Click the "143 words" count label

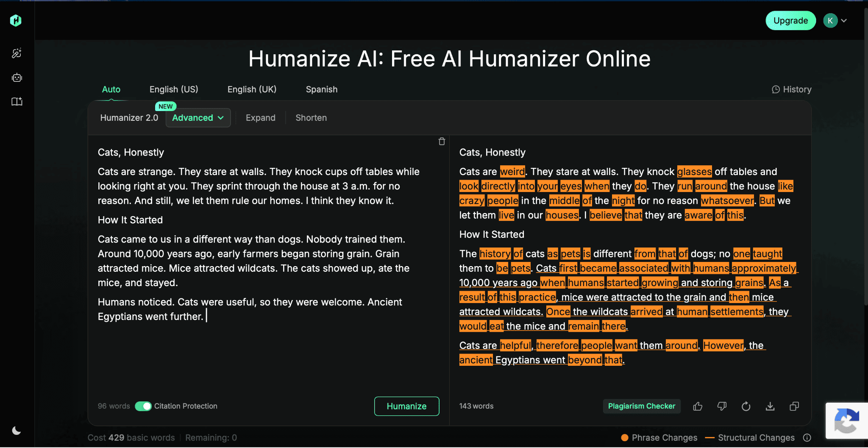[x=476, y=406]
